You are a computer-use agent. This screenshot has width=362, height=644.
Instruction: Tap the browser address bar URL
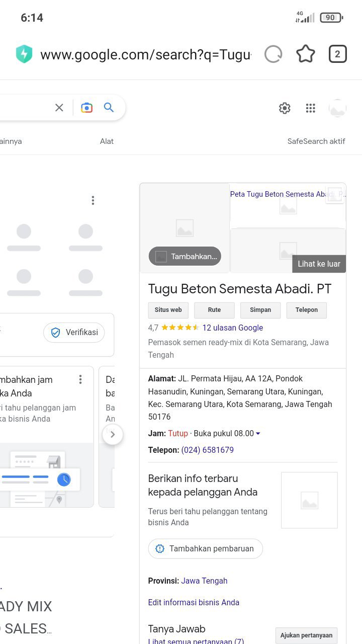coord(145,54)
